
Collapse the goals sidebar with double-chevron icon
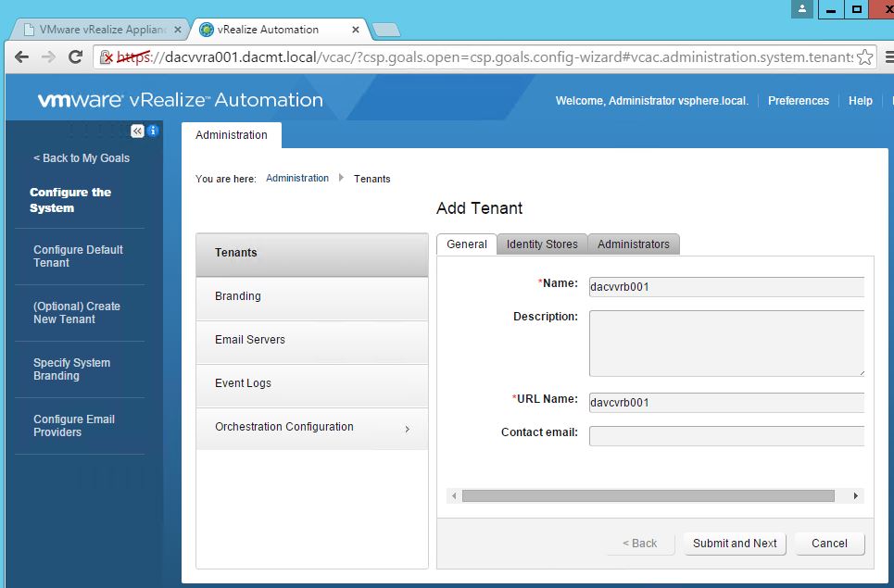click(x=137, y=131)
